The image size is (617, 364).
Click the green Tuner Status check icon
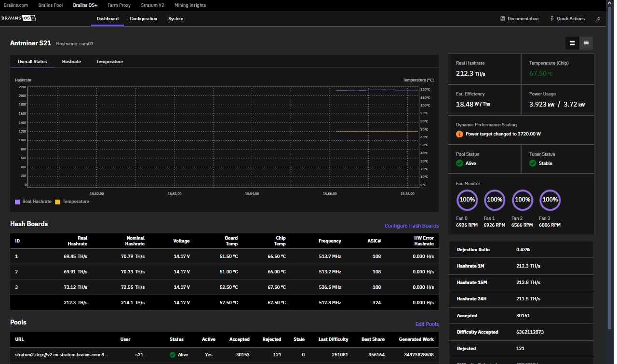[x=533, y=163]
